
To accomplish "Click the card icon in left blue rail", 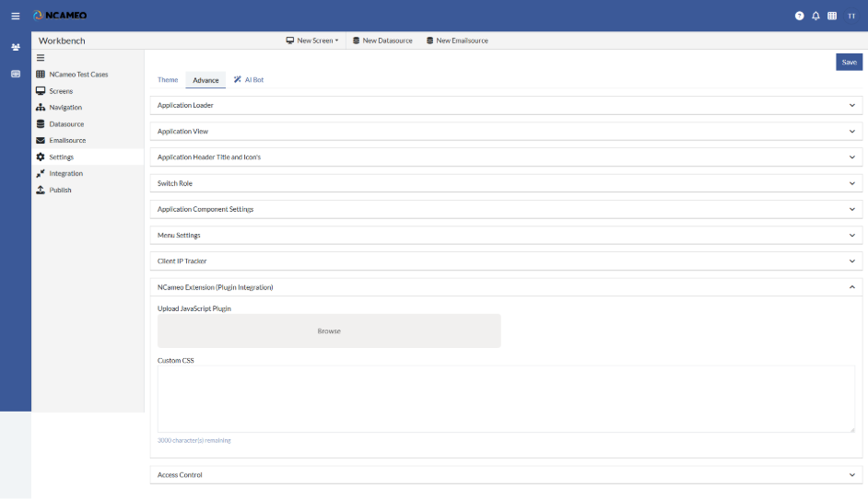I will (x=16, y=74).
